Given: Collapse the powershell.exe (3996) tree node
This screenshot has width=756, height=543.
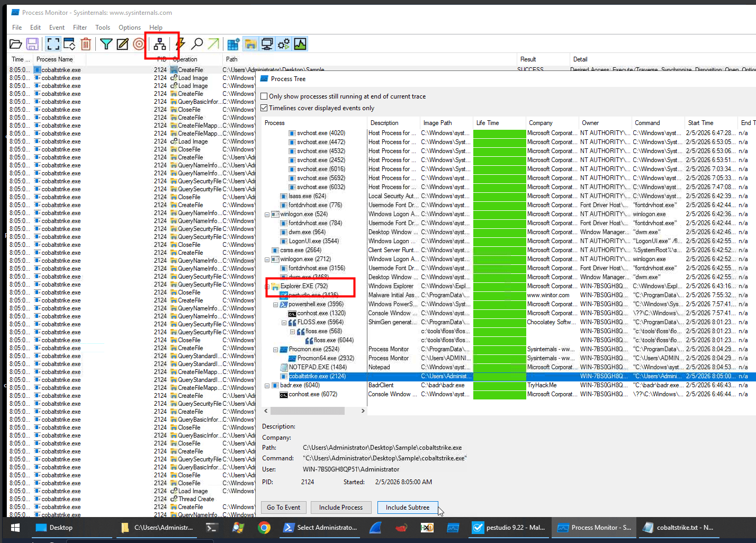Looking at the screenshot, I should (x=275, y=305).
